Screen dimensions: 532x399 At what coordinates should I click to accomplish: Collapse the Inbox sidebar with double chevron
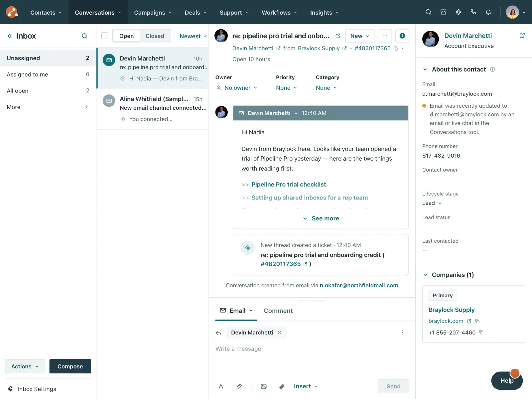tap(10, 36)
